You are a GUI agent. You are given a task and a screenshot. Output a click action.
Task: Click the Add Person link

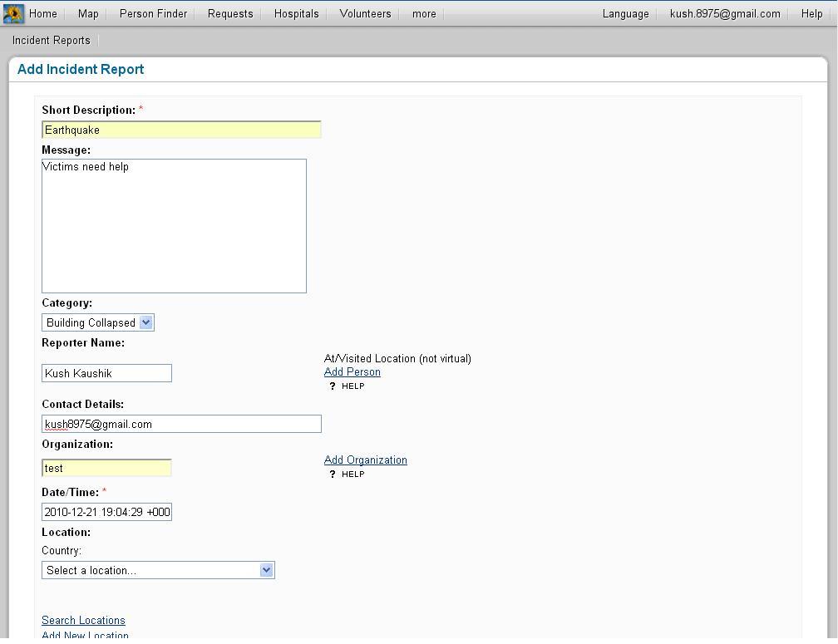pos(352,372)
